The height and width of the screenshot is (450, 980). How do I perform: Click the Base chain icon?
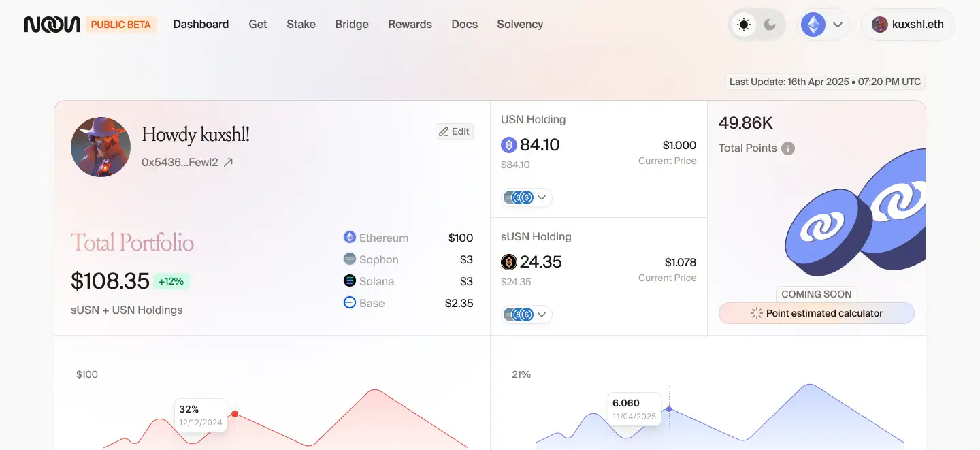click(x=350, y=303)
